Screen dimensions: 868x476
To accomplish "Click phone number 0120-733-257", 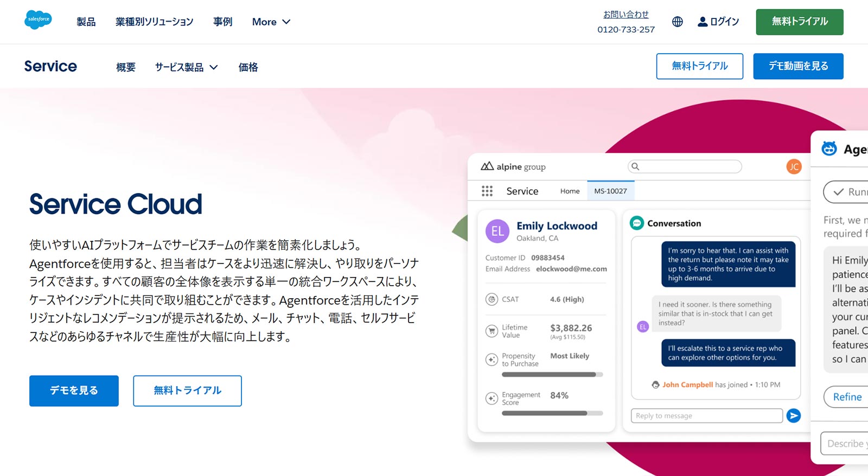I will [x=626, y=29].
